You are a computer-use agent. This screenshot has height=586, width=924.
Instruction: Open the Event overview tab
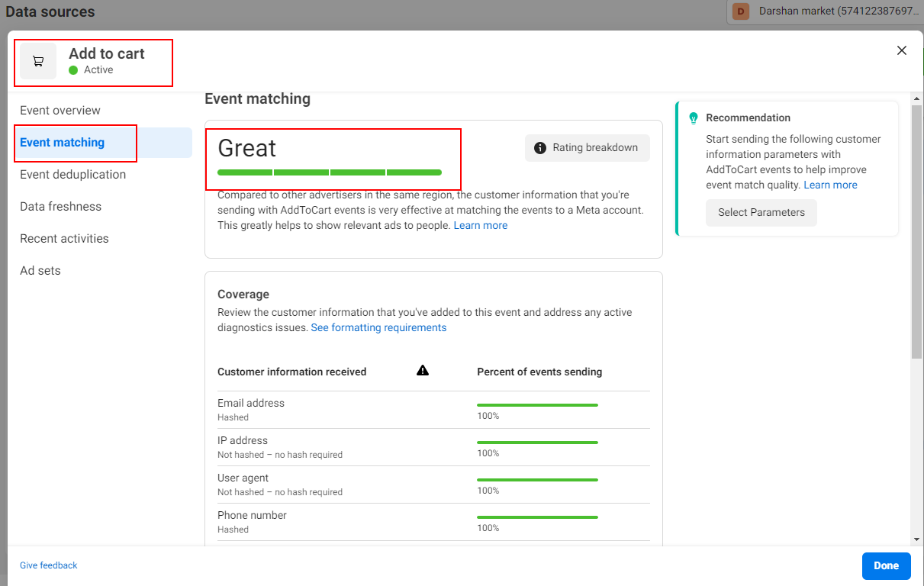click(60, 111)
